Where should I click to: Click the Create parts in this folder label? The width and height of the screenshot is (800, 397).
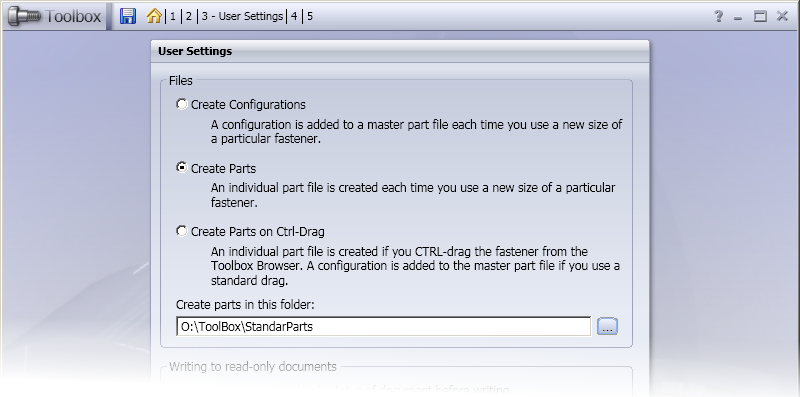point(245,305)
